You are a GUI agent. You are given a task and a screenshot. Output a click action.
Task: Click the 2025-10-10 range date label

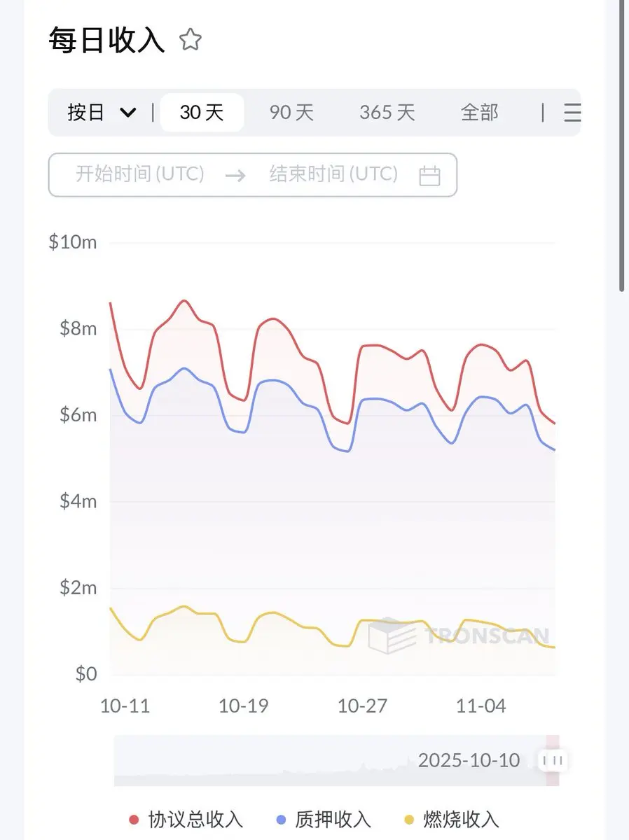[x=469, y=760]
